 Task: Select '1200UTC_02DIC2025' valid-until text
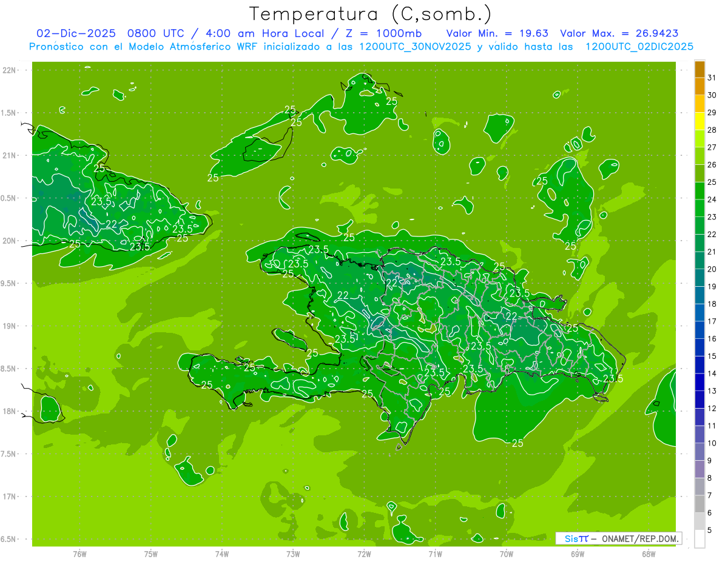point(640,47)
